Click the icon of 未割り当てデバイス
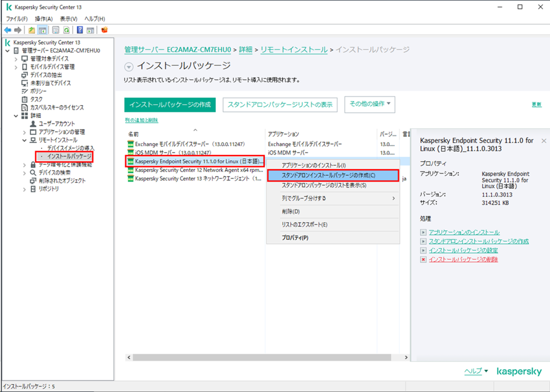550x392 pixels. [x=25, y=83]
